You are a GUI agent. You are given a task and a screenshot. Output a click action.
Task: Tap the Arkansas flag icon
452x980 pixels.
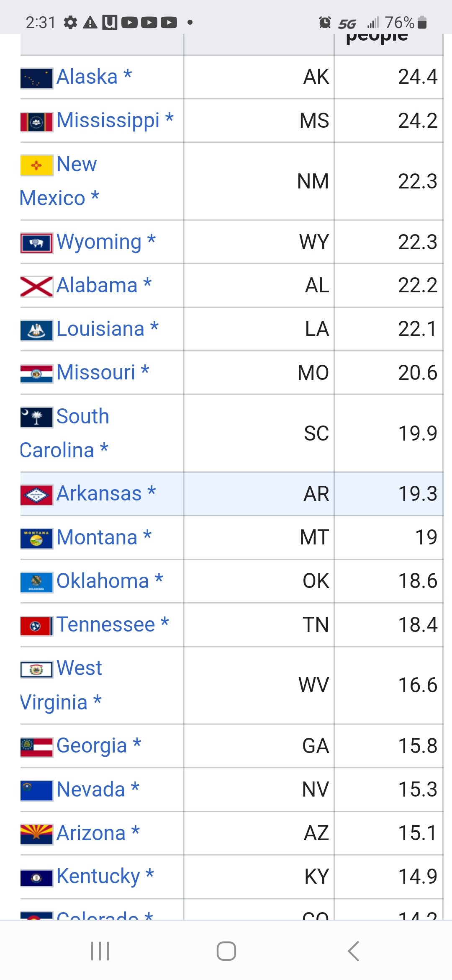pos(37,495)
